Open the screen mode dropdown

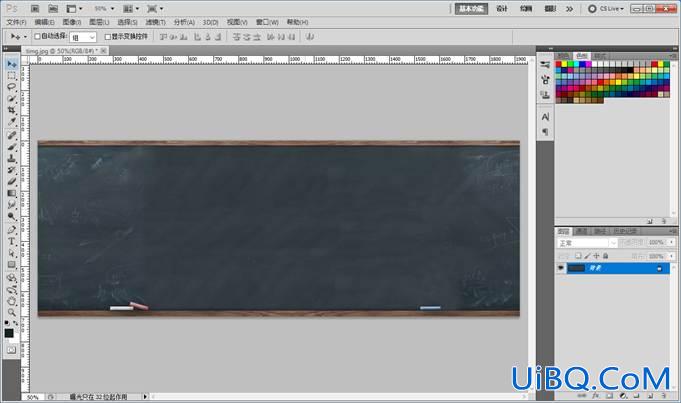[x=155, y=9]
